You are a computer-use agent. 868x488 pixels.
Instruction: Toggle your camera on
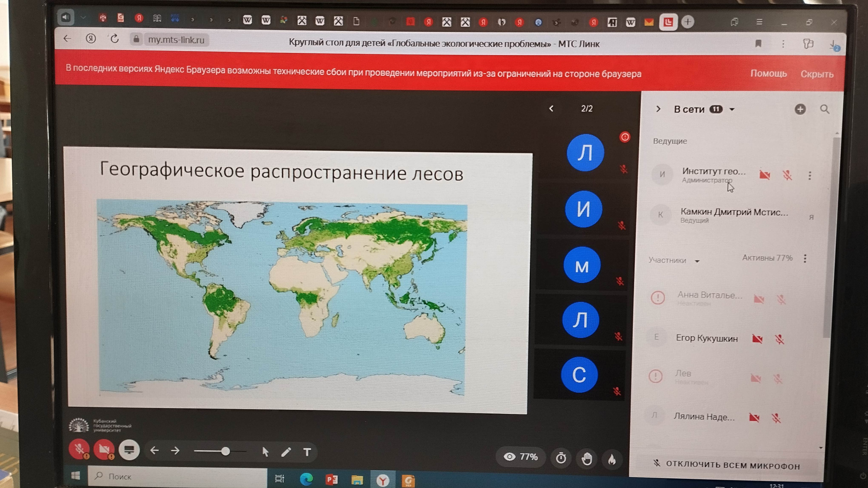click(x=104, y=450)
